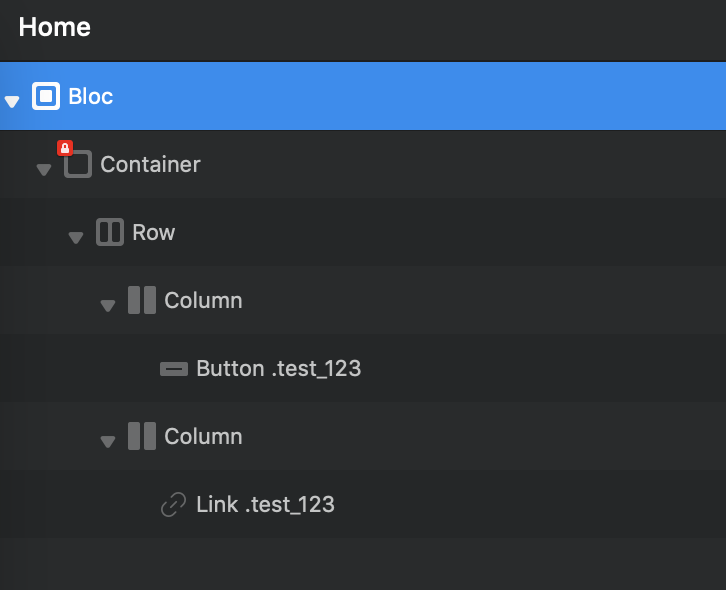Select the Container layer label
The image size is (726, 590).
point(150,165)
